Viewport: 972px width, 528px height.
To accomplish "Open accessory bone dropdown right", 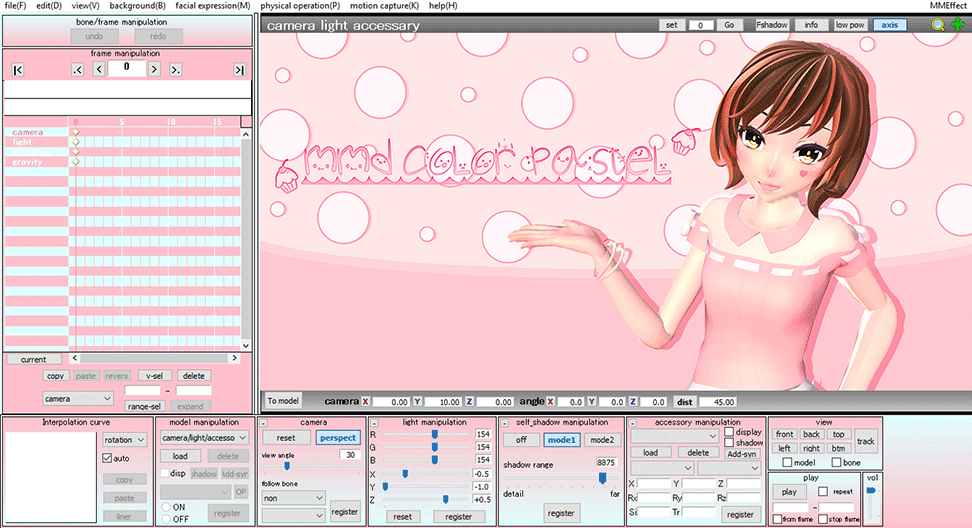I will pyautogui.click(x=729, y=468).
